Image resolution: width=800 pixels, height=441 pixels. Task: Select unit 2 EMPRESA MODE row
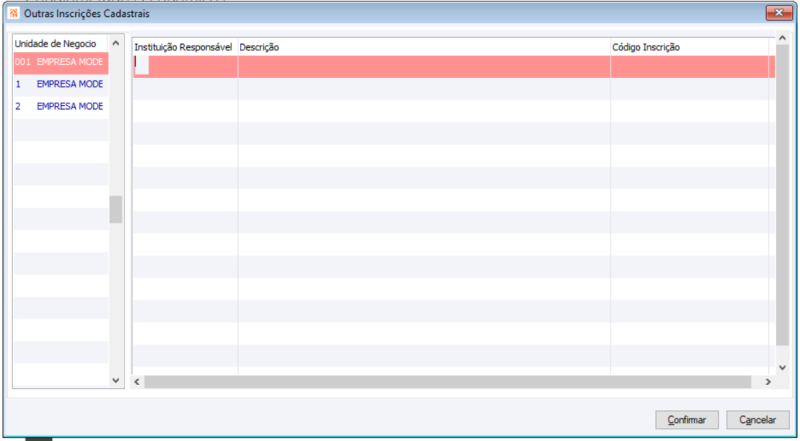pyautogui.click(x=61, y=107)
